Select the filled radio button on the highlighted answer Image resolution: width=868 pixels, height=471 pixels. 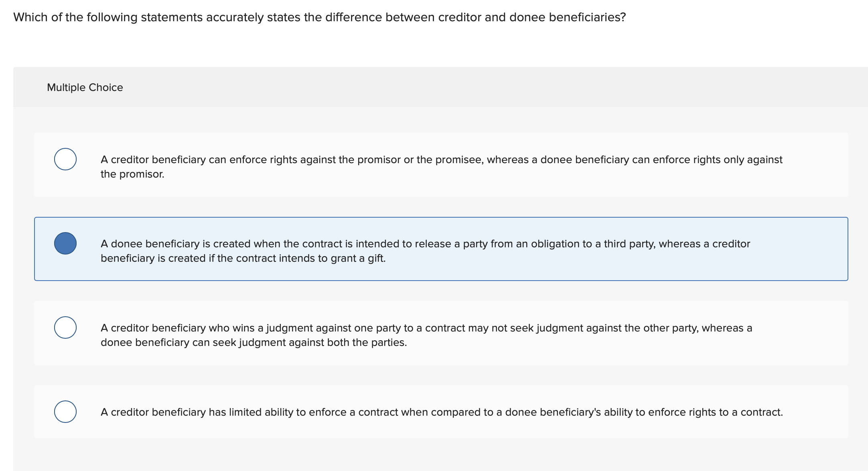65,243
